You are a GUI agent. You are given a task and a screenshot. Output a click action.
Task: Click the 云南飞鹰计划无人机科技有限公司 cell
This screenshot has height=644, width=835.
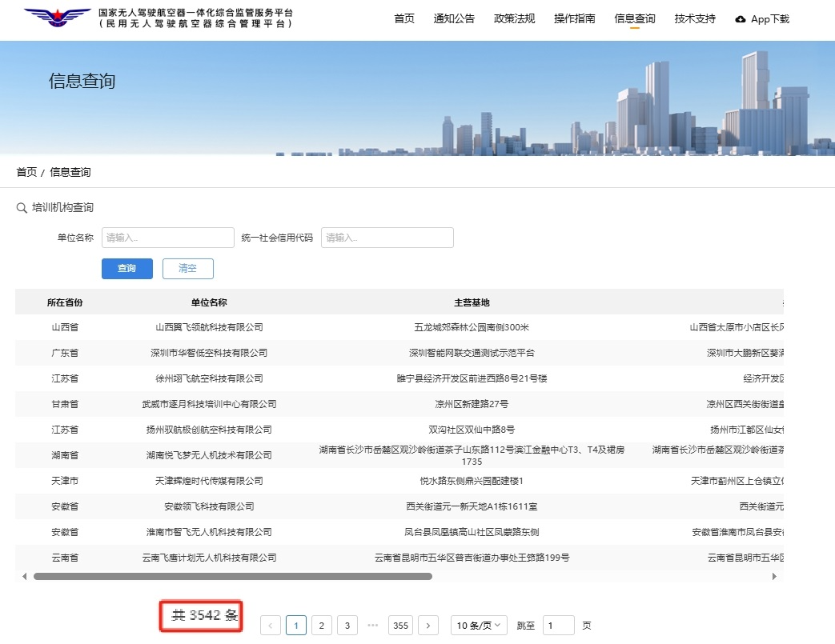tap(209, 558)
